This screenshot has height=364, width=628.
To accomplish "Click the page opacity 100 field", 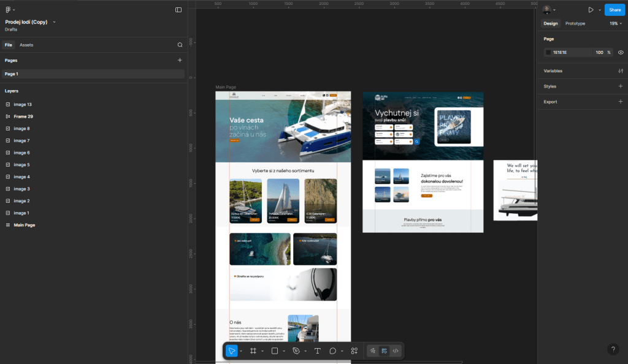I will [599, 53].
